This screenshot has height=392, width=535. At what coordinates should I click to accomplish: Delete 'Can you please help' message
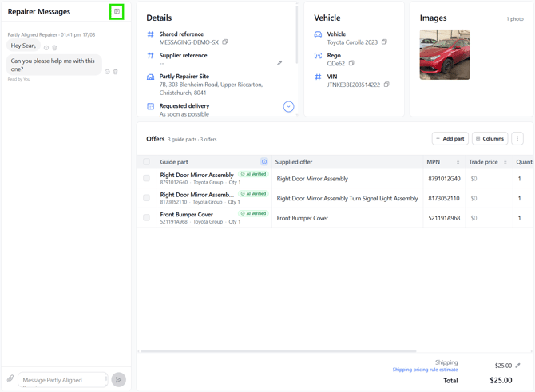click(116, 72)
